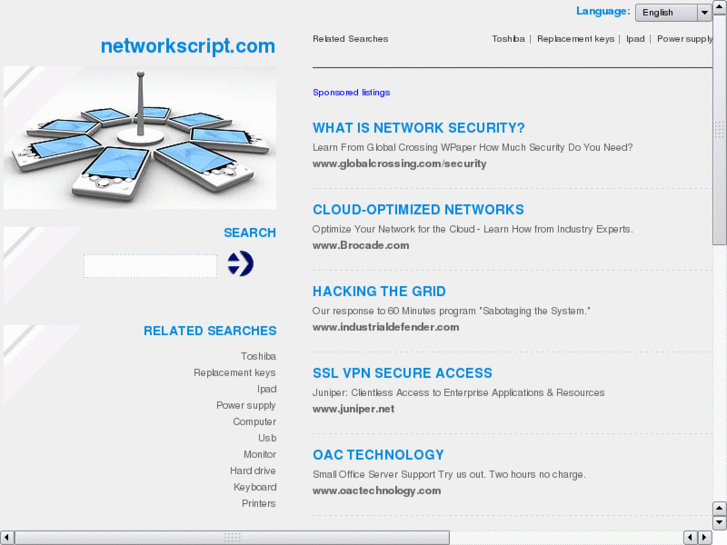Viewport: 727px width, 545px height.
Task: Open Ipad in top related searches bar
Action: pyautogui.click(x=635, y=39)
